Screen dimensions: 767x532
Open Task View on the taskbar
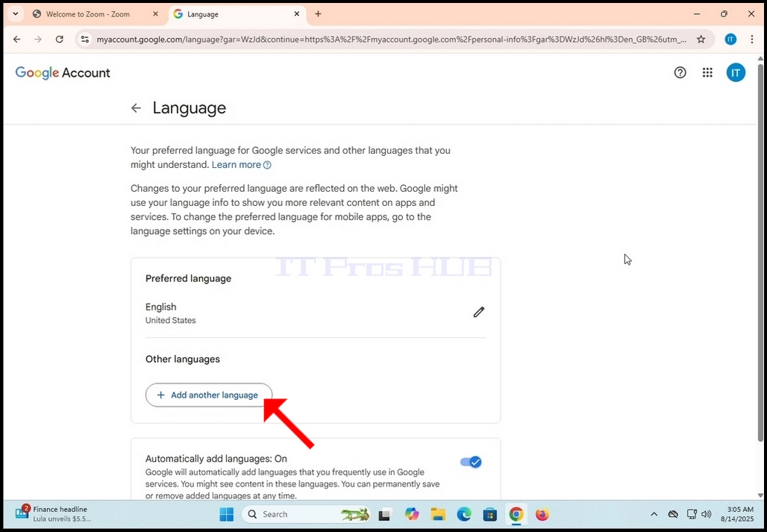(x=385, y=514)
